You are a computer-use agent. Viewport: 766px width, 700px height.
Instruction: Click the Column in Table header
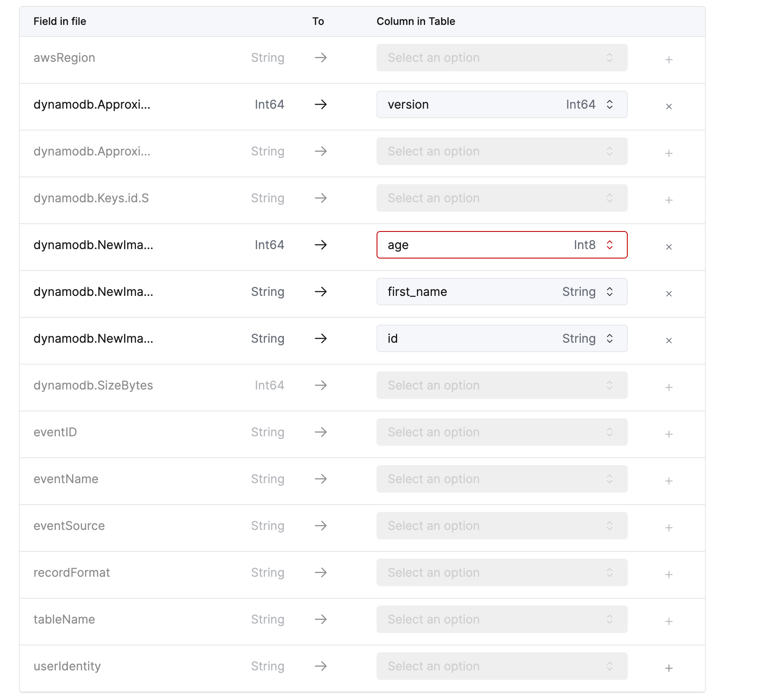click(415, 21)
